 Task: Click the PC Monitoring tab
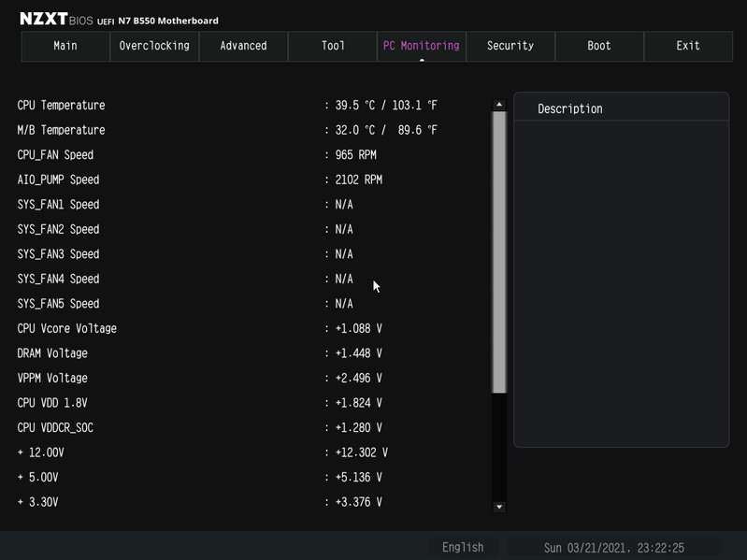[x=422, y=46]
